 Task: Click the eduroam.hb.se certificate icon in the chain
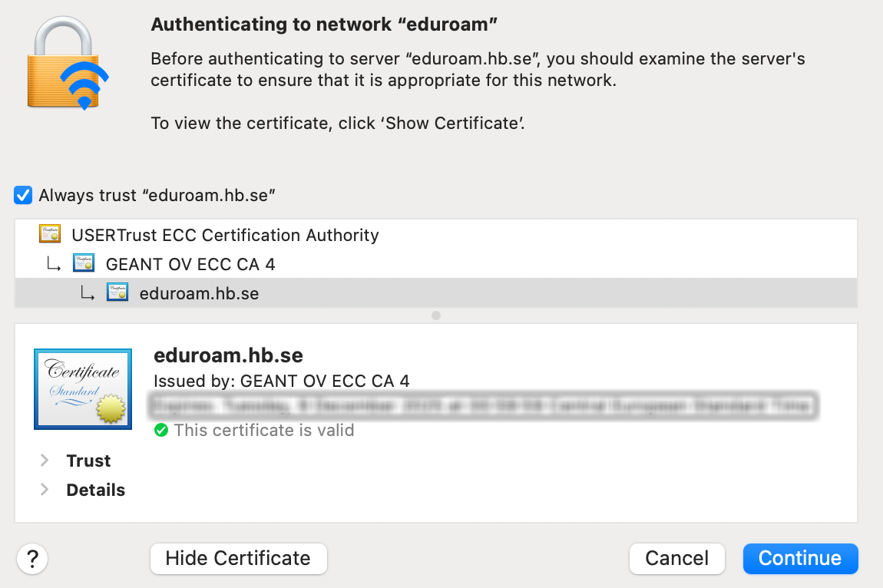117,292
